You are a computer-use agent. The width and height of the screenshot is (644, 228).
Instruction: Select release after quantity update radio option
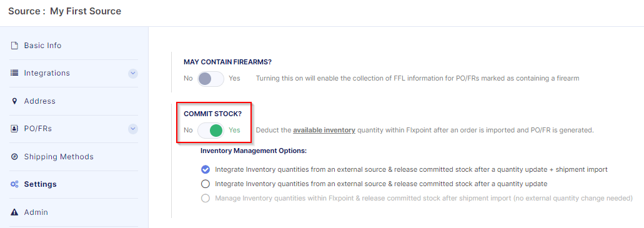(206, 184)
